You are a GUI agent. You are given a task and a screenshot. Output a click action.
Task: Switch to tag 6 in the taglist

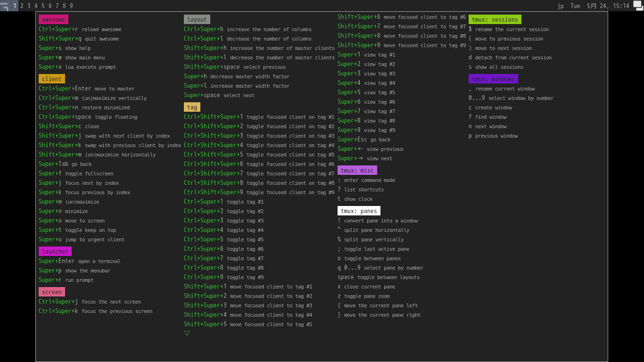pyautogui.click(x=50, y=6)
